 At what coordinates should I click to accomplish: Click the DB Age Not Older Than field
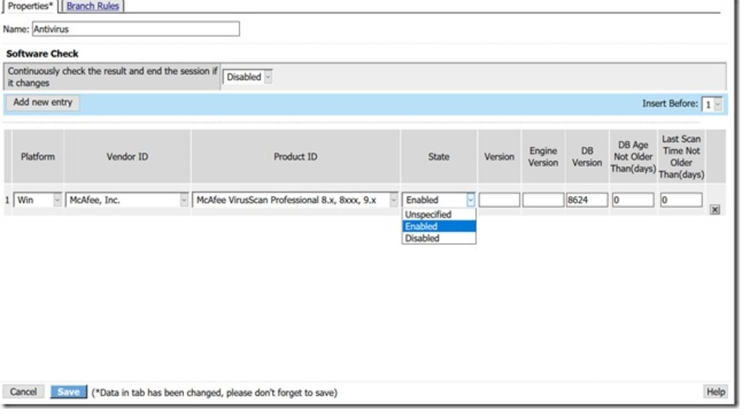(632, 200)
